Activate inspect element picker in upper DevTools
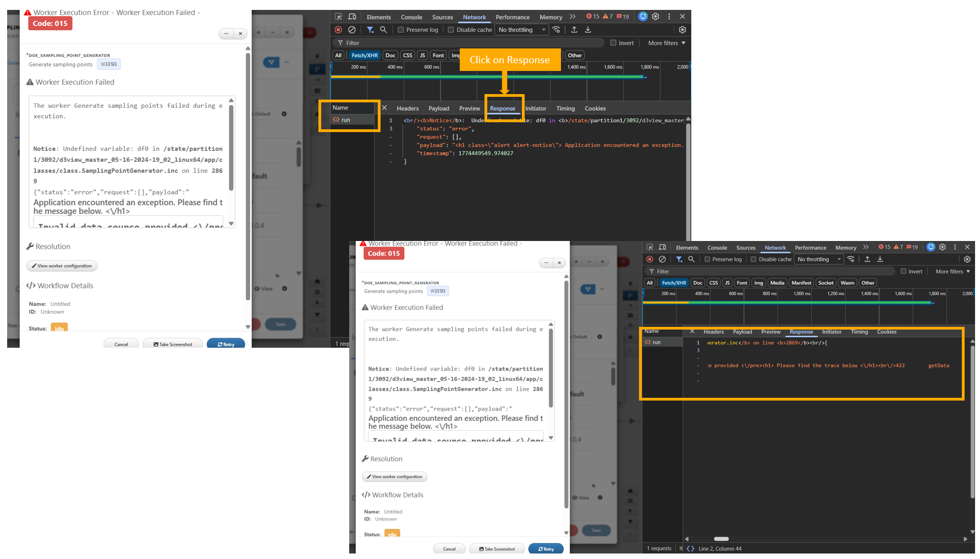This screenshot has height=559, width=980. click(338, 17)
